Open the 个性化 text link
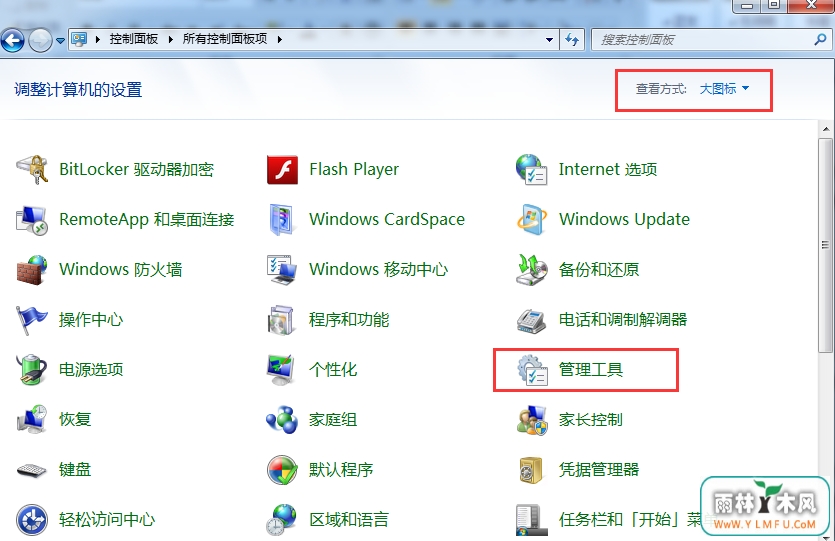This screenshot has height=541, width=835. [333, 370]
